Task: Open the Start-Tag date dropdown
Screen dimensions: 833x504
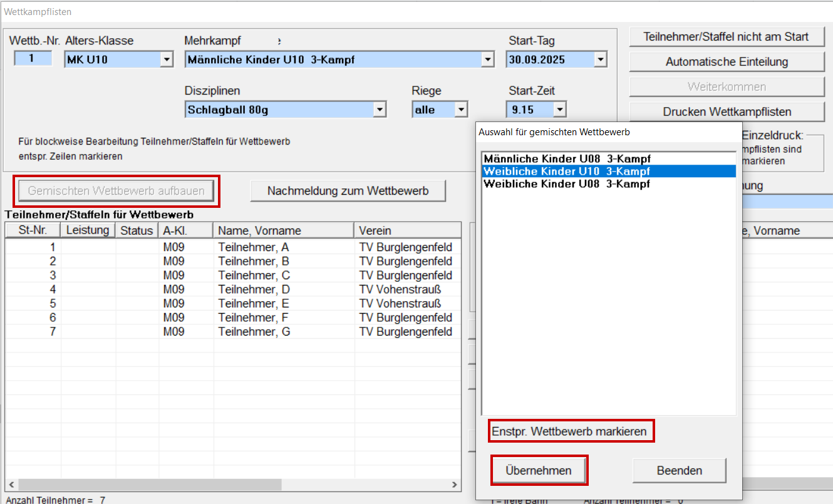Action: tap(601, 60)
